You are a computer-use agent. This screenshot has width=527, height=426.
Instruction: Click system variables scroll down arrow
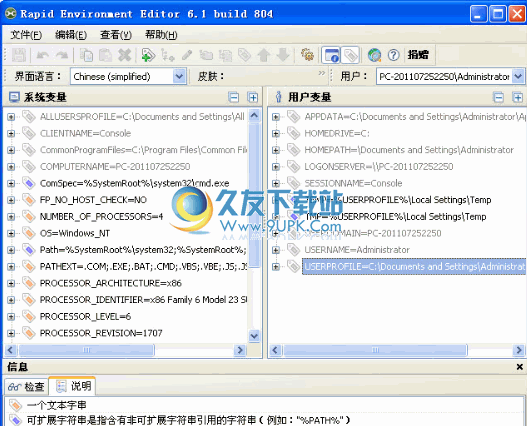pyautogui.click(x=254, y=336)
